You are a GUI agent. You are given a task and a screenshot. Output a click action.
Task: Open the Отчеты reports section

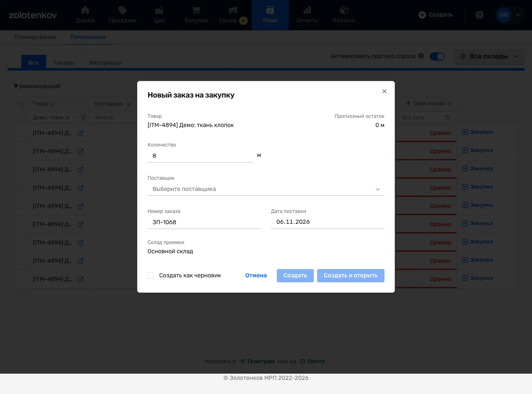click(307, 15)
